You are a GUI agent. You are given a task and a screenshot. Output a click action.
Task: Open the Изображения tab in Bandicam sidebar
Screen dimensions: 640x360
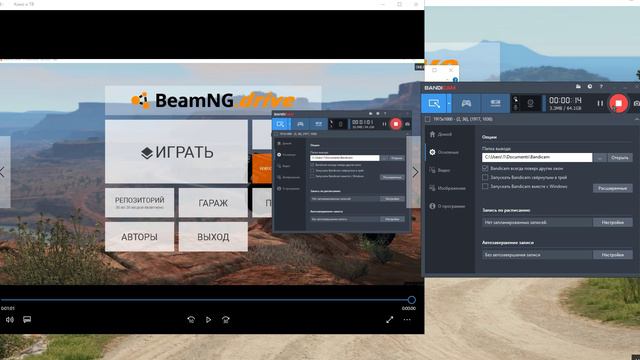tap(447, 188)
